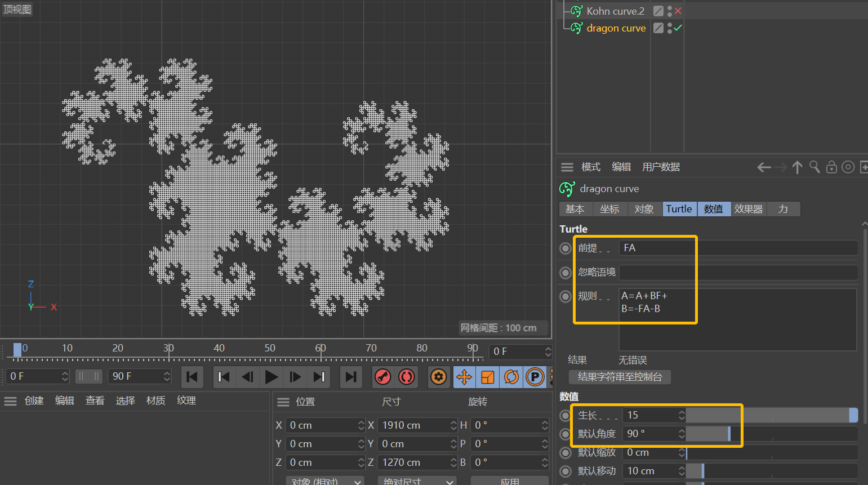The height and width of the screenshot is (485, 868).
Task: Toggle the autokeying icon
Action: point(407,377)
